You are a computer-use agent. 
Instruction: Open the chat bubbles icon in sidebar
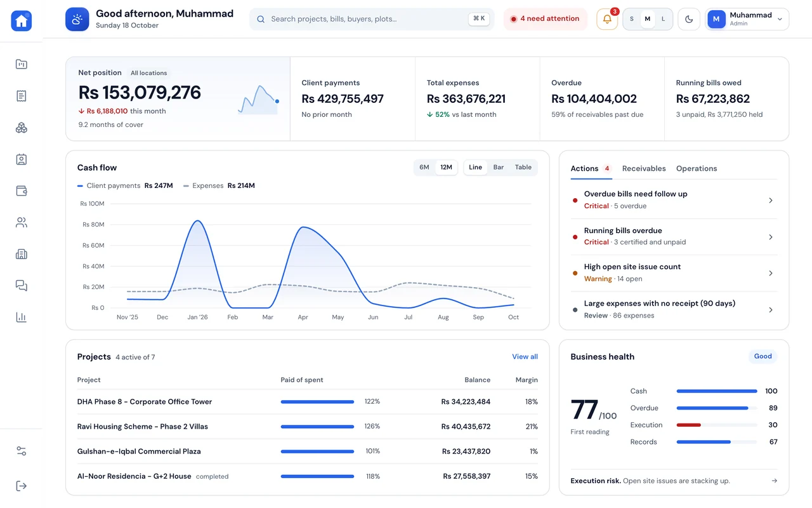[22, 286]
